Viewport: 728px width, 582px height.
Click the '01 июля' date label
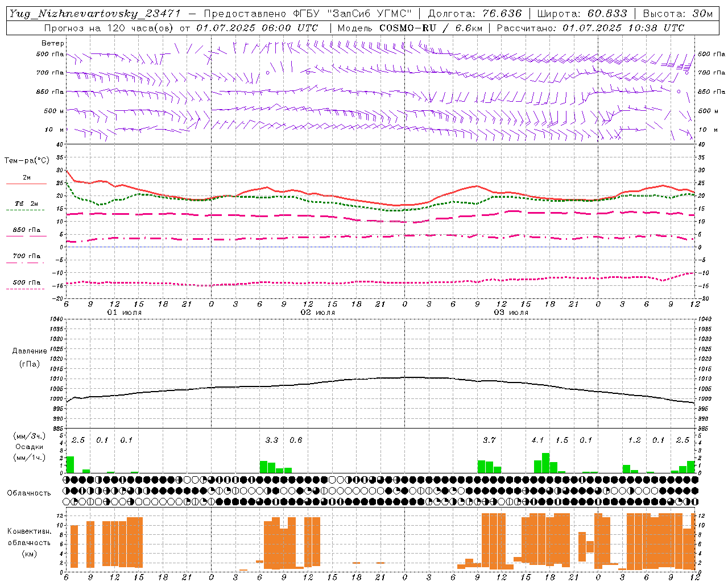[x=125, y=313]
